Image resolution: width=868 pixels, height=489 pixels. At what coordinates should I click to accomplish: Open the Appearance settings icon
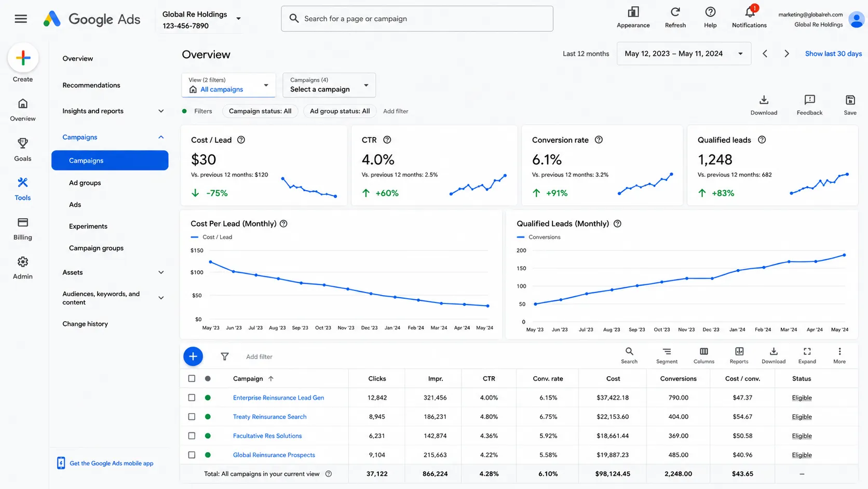click(x=633, y=12)
